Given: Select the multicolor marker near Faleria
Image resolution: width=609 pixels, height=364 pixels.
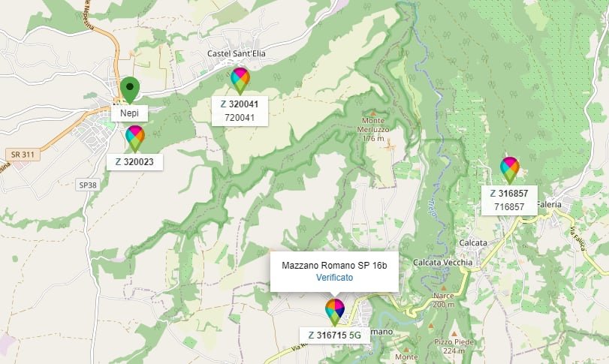Looking at the screenshot, I should [510, 170].
